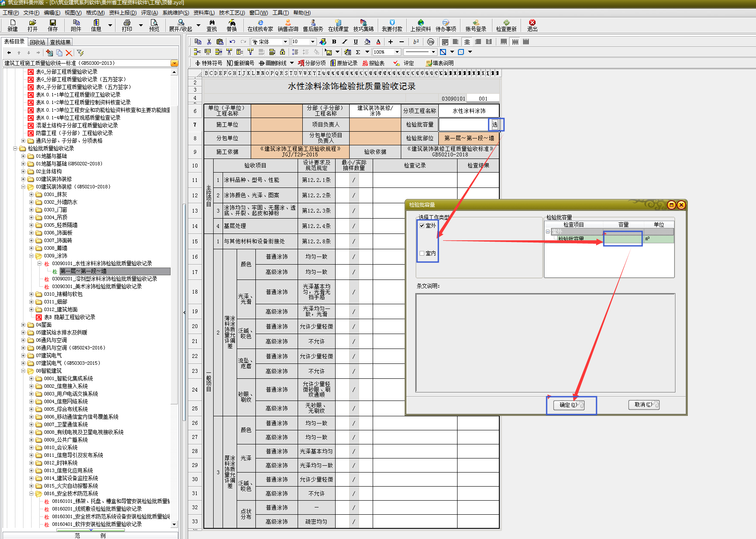Click 分部分项 toolbar button

point(312,63)
